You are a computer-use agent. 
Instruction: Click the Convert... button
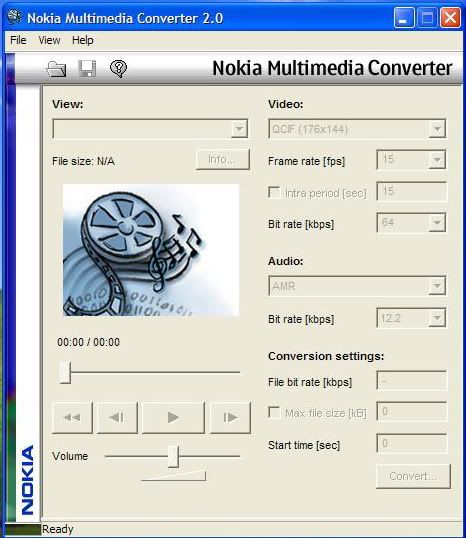pos(413,476)
